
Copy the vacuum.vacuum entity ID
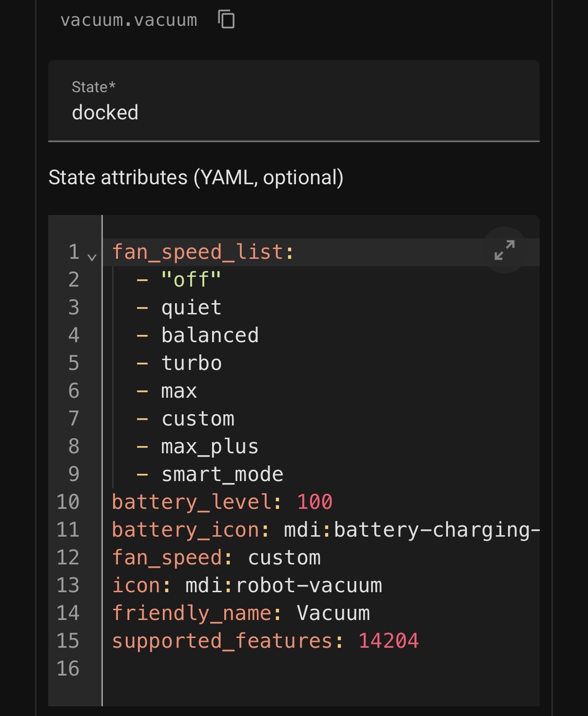click(x=226, y=20)
